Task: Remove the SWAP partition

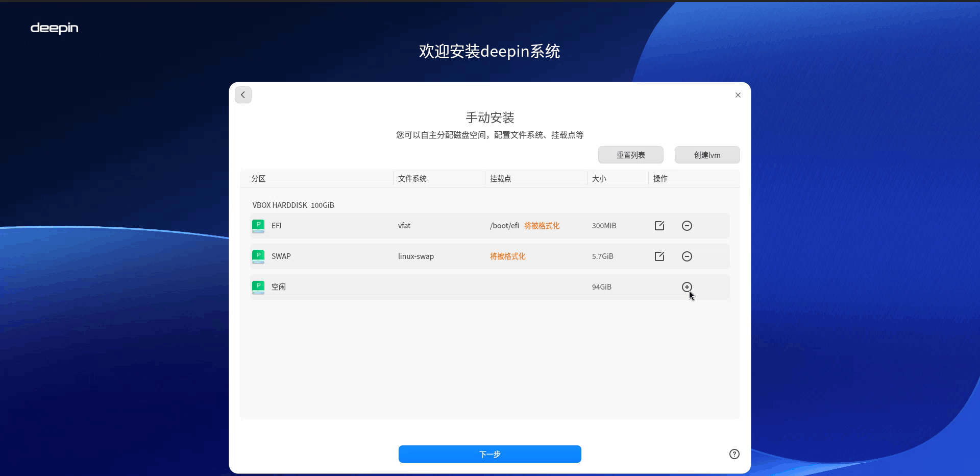Action: (x=687, y=256)
